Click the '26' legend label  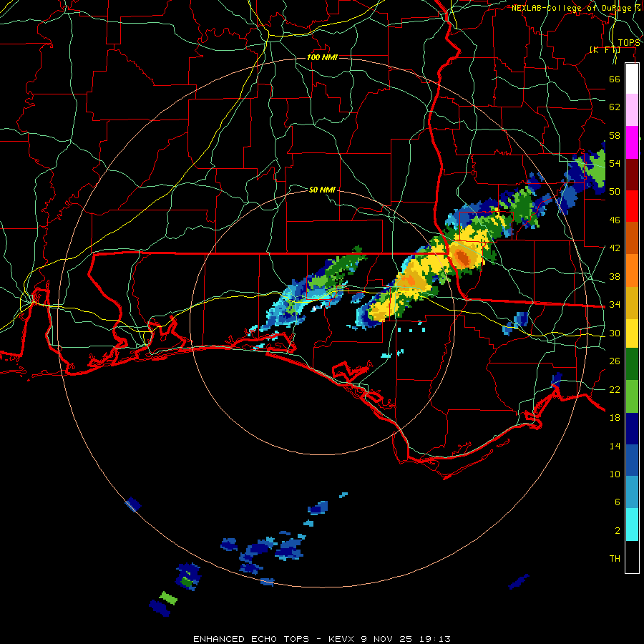tap(615, 361)
